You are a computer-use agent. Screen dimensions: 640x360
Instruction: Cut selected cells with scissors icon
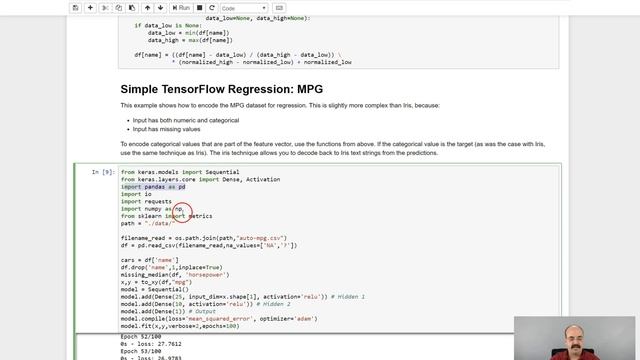105,8
